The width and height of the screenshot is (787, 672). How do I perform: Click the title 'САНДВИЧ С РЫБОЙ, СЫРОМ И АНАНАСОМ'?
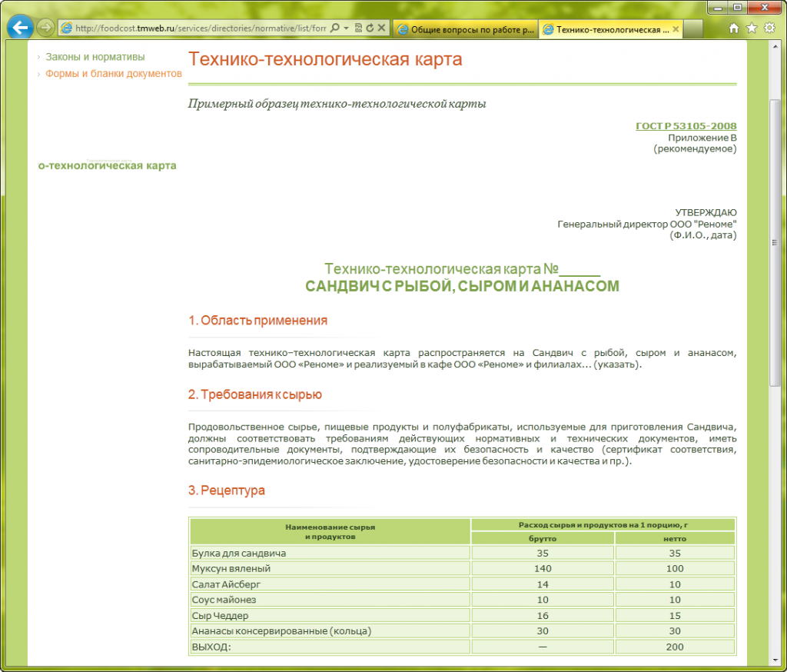(462, 286)
